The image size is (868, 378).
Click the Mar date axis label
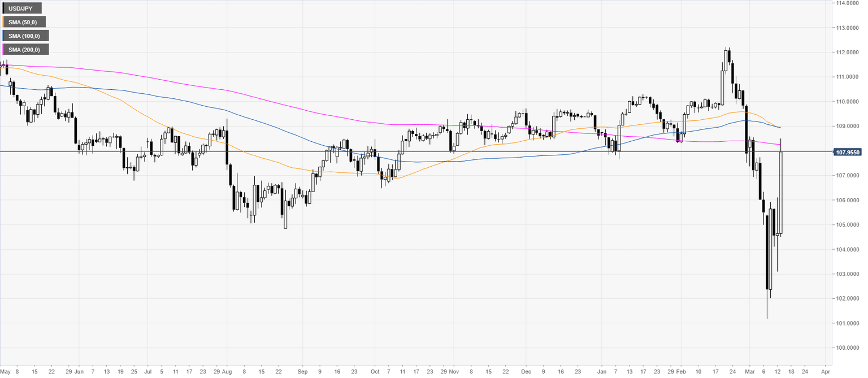[749, 372]
